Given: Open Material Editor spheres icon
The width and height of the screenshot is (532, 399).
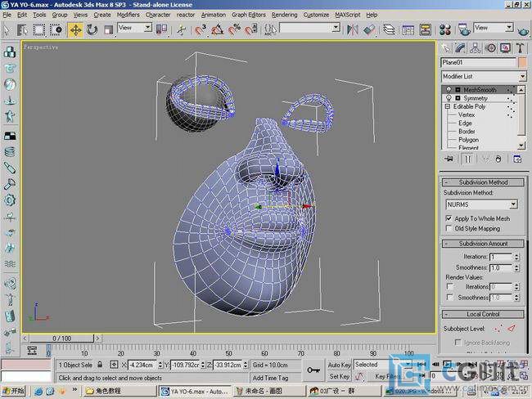Looking at the screenshot, I should coord(444,29).
